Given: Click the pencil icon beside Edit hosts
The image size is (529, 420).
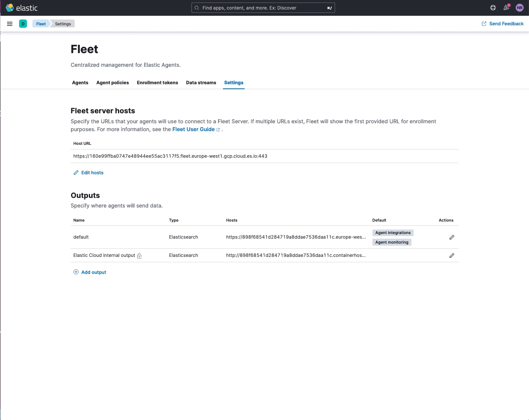Looking at the screenshot, I should (76, 172).
